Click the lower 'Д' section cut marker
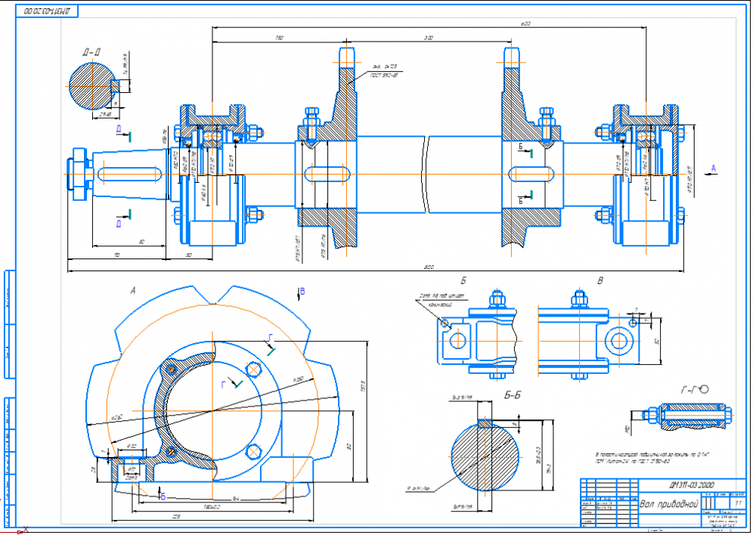The width and height of the screenshot is (756, 535). pyautogui.click(x=124, y=218)
